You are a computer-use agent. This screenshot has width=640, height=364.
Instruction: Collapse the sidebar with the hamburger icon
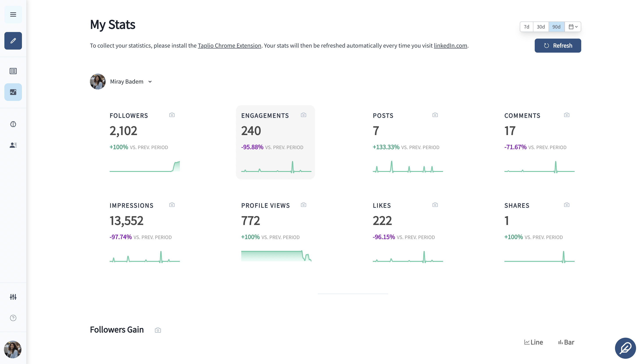(13, 14)
